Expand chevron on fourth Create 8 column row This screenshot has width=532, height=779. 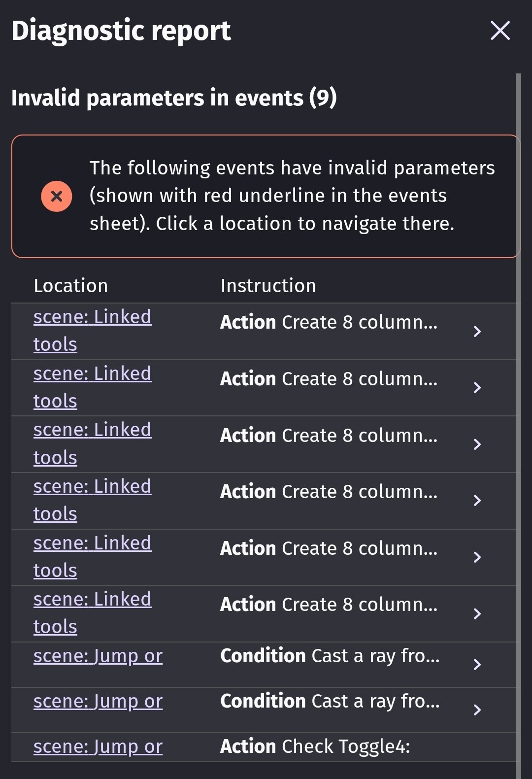pyautogui.click(x=477, y=501)
